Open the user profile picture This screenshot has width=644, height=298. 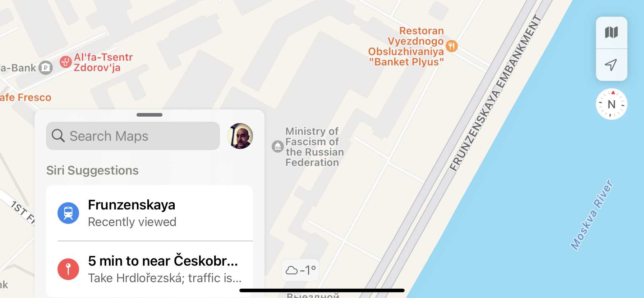point(240,136)
